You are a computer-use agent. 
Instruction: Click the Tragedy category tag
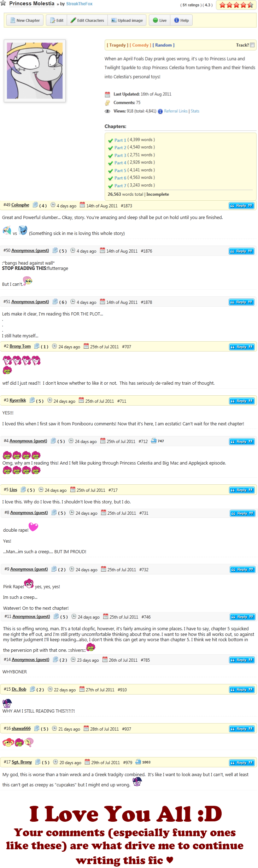tap(118, 45)
